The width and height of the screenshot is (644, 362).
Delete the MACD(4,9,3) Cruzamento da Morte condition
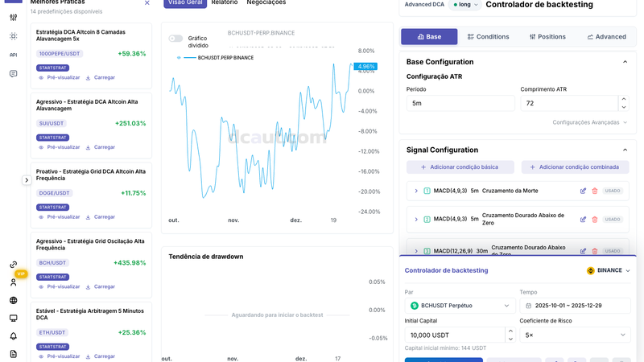click(x=594, y=191)
